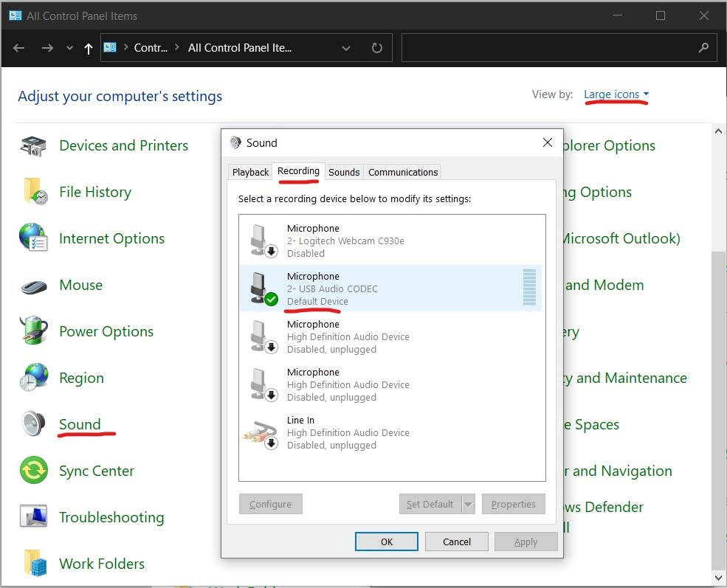Switch to the Communications tab

(x=403, y=172)
